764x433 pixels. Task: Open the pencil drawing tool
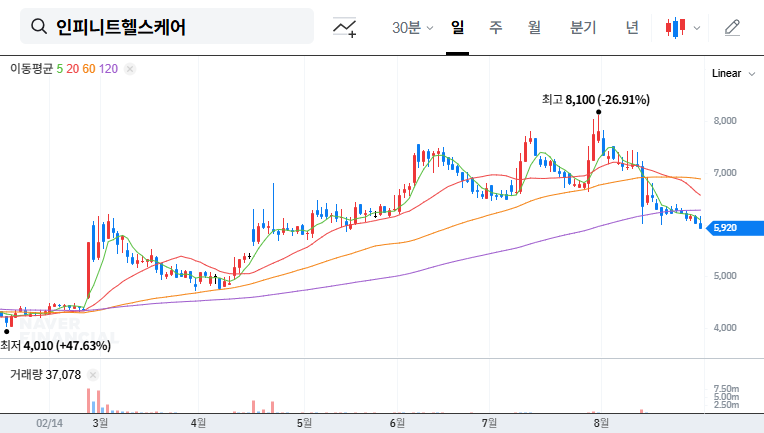coord(732,27)
